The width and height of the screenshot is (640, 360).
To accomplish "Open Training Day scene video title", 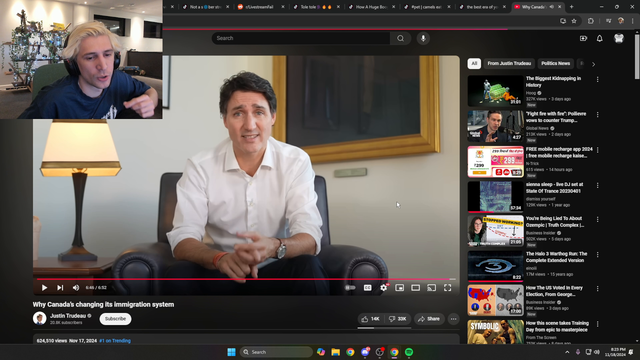I will 557,326.
